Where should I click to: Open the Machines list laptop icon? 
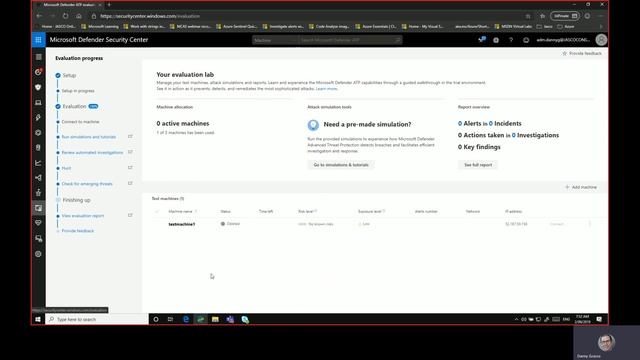38,102
